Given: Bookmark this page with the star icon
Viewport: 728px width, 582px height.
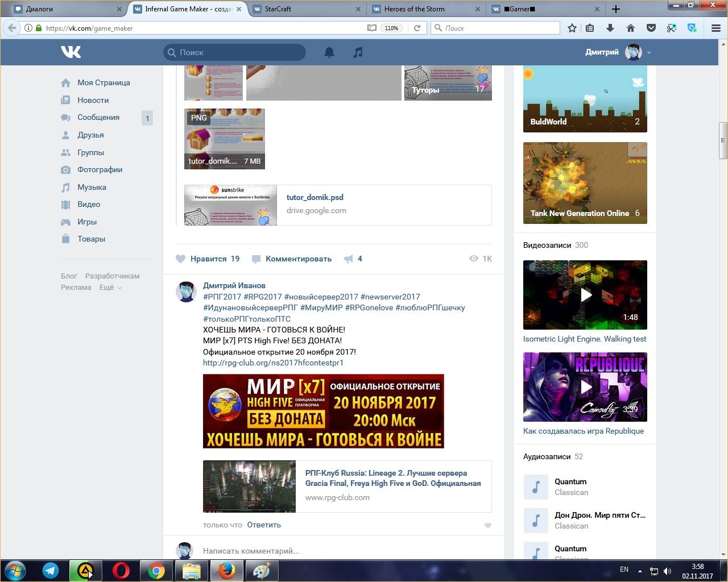Looking at the screenshot, I should [x=572, y=28].
